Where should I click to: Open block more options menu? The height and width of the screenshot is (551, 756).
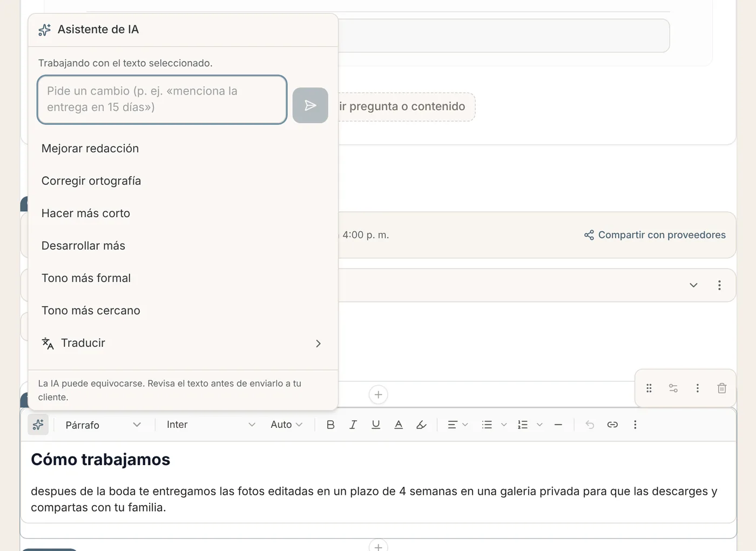click(698, 388)
